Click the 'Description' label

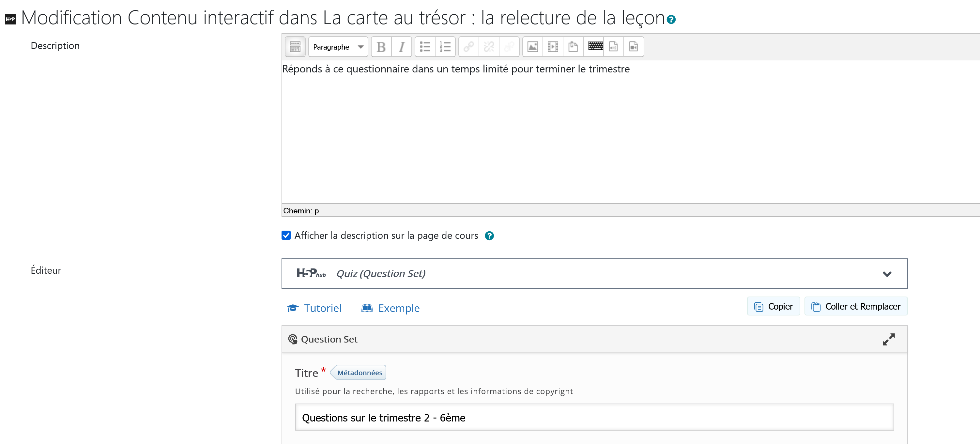pos(55,46)
